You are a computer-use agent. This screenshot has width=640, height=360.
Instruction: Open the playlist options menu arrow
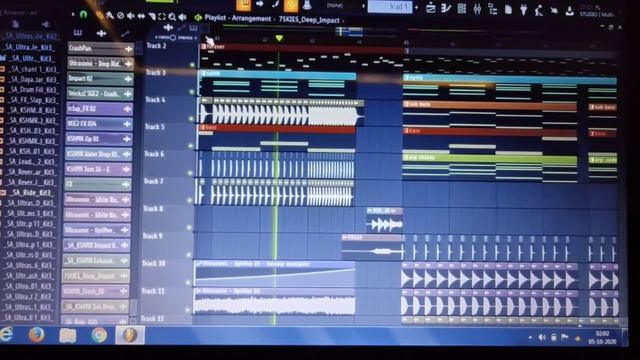tap(73, 14)
